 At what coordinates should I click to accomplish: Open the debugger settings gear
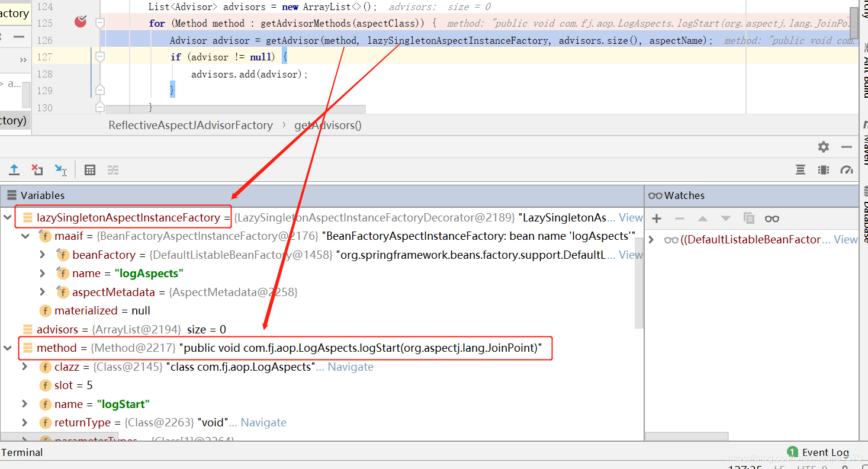point(823,147)
